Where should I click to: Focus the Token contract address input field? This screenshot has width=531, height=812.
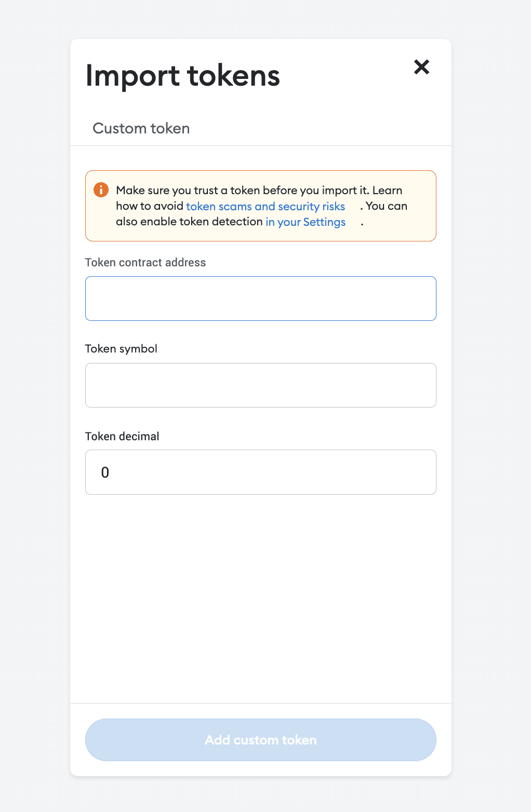[260, 299]
